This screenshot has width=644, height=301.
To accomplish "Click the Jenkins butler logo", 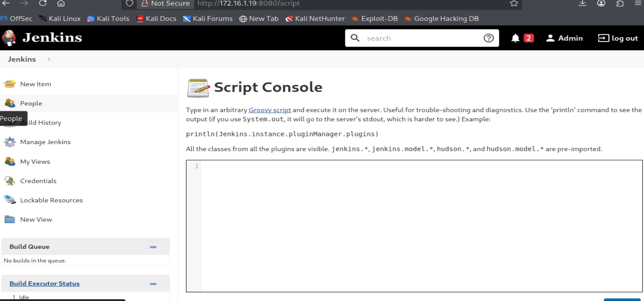I will pos(9,38).
